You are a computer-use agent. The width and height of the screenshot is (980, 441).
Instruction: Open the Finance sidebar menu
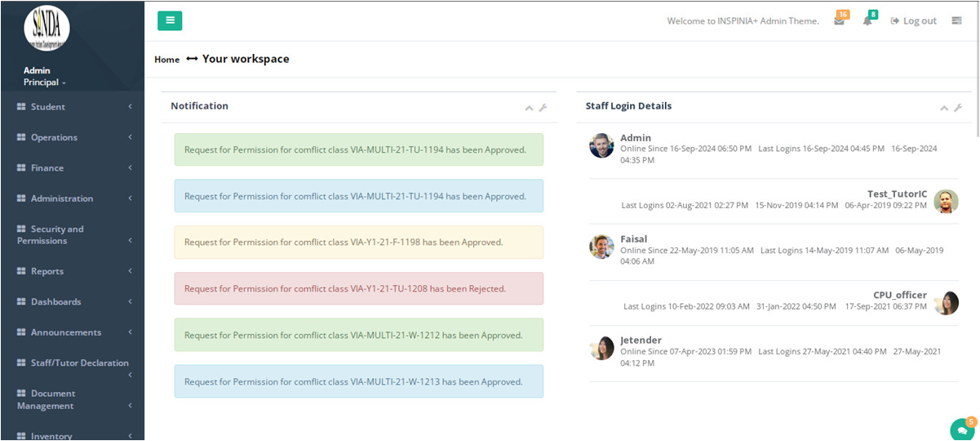[72, 168]
